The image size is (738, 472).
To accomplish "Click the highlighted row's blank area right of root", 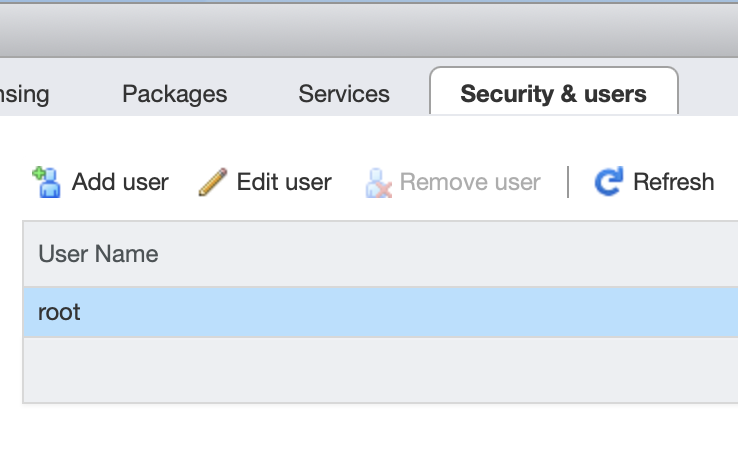I will (x=400, y=312).
